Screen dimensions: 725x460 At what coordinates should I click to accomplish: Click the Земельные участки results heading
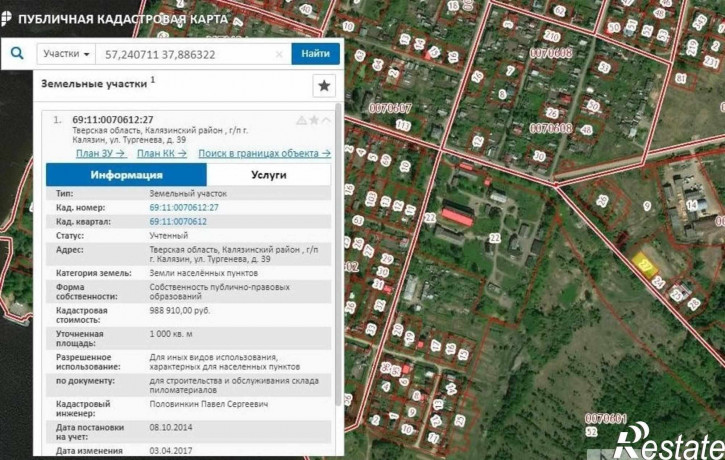(94, 84)
